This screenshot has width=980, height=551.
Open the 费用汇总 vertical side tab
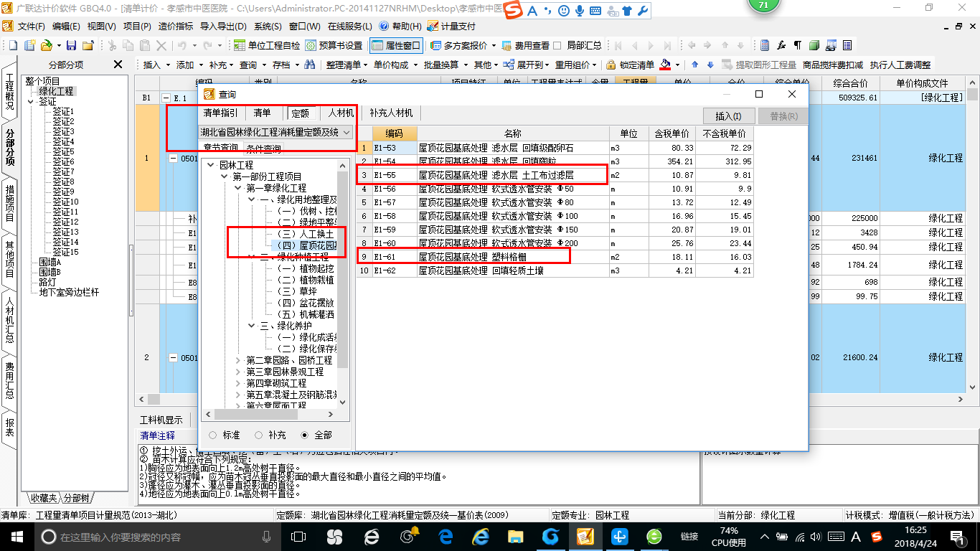(x=9, y=380)
